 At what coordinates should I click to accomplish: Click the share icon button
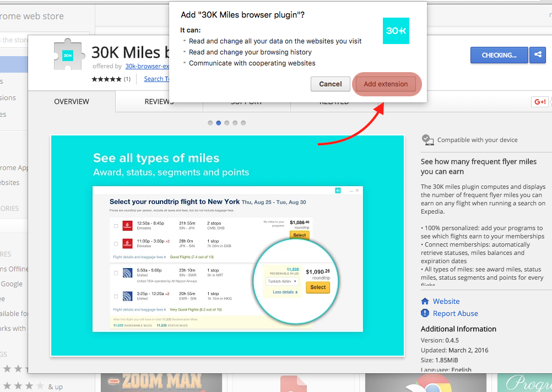538,55
